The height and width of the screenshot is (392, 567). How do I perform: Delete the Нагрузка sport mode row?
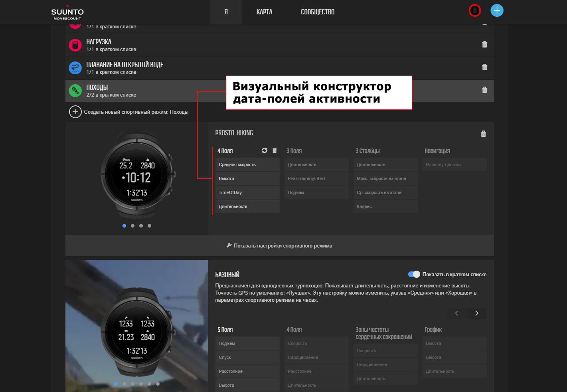click(x=484, y=45)
